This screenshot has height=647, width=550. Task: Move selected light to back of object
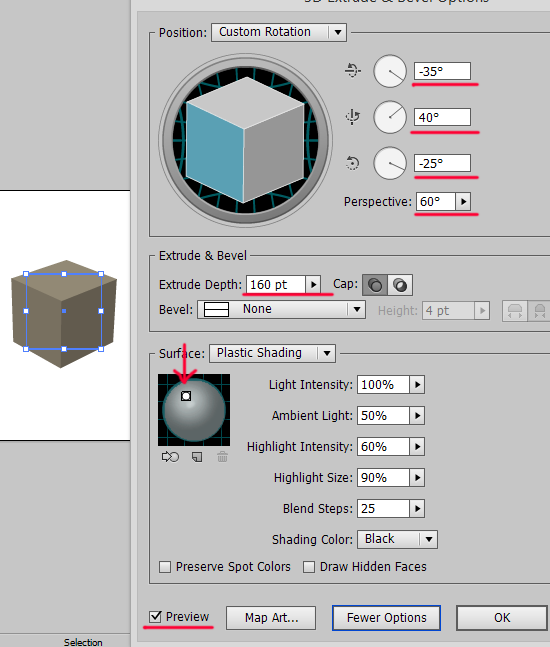click(x=170, y=457)
